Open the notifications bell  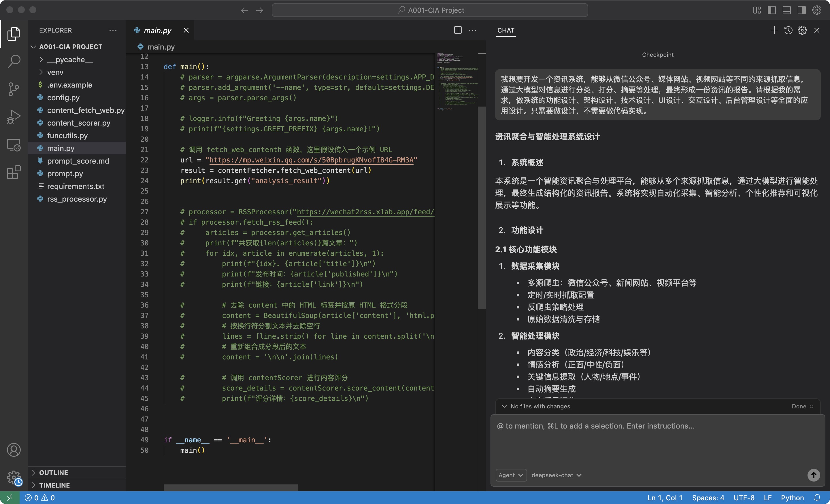pyautogui.click(x=817, y=498)
